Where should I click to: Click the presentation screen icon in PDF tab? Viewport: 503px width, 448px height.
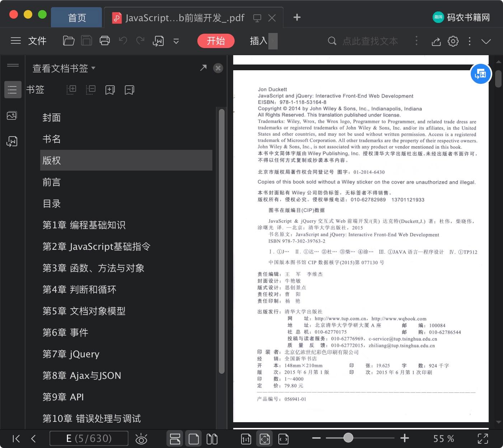click(x=257, y=18)
